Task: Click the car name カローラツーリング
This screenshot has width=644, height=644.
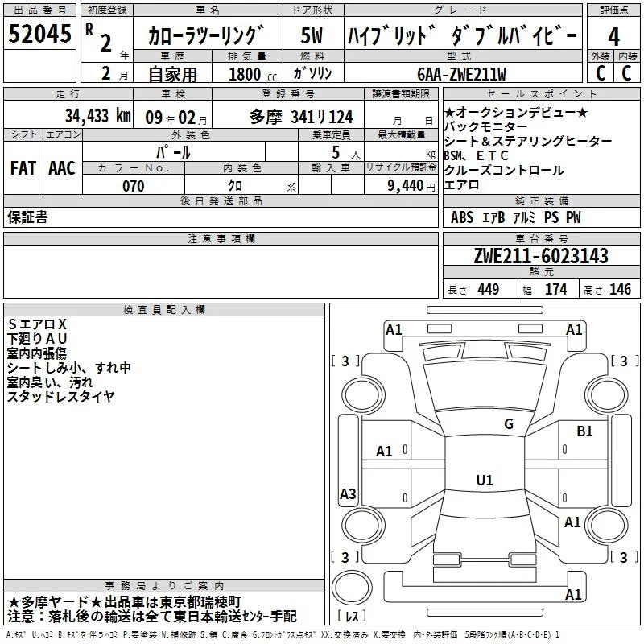Action: (206, 35)
